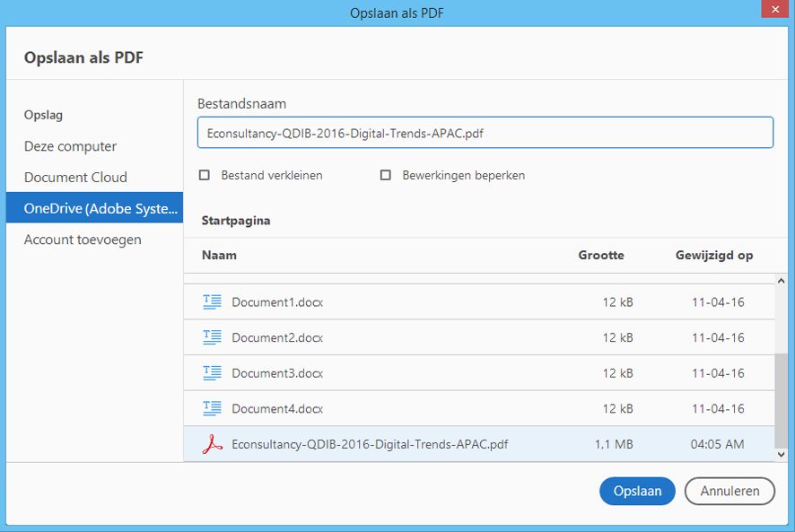Select Document4.docx file name
Viewport: 795px width, 532px height.
(x=277, y=409)
